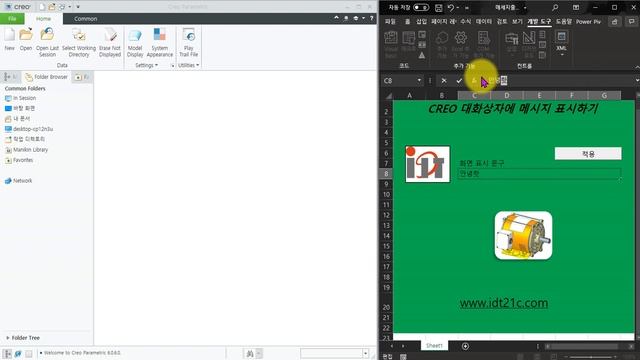Open Favorites folder in Creo
The image size is (640, 360).
(x=19, y=160)
